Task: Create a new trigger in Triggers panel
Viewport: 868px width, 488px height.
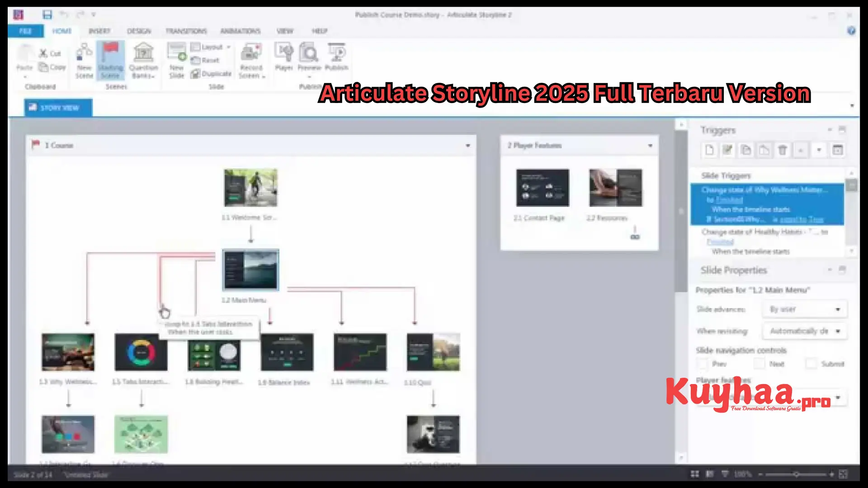Action: click(709, 150)
